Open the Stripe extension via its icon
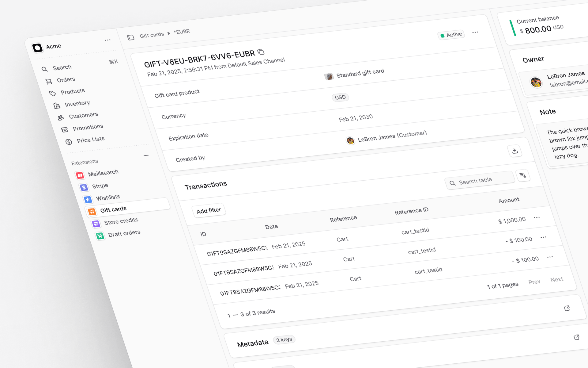The width and height of the screenshot is (588, 368). pyautogui.click(x=84, y=187)
